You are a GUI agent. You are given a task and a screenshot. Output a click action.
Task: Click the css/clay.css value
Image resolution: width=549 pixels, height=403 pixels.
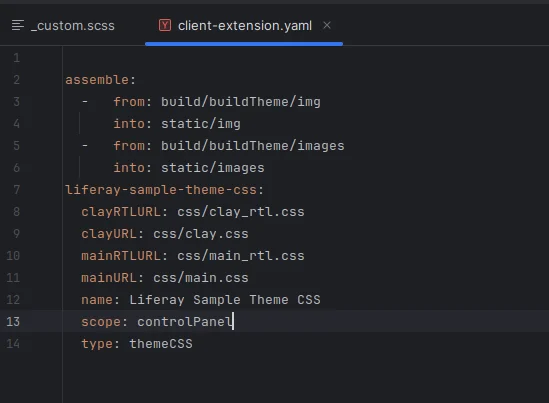coord(201,234)
